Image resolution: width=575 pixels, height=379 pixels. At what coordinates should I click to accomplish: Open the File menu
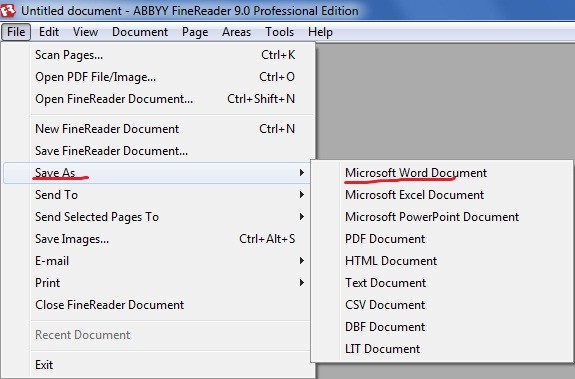pos(16,32)
